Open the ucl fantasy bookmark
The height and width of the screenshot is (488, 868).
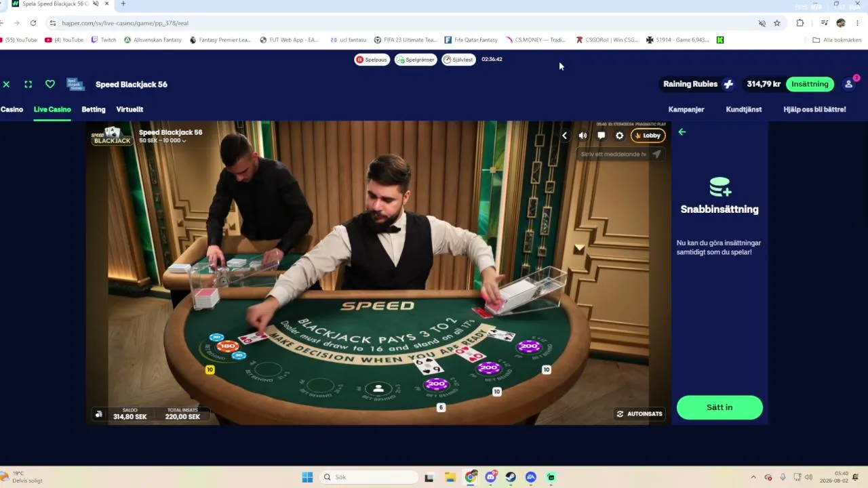[x=348, y=40]
